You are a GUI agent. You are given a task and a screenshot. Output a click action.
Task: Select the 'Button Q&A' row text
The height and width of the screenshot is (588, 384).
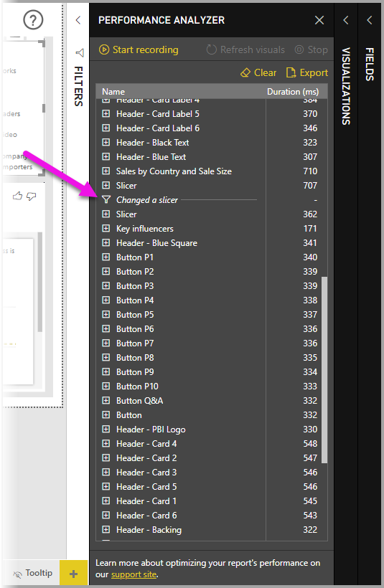140,401
